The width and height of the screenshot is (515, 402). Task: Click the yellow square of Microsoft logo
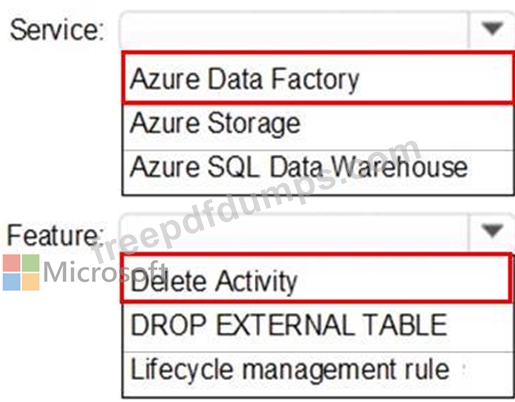[x=31, y=282]
